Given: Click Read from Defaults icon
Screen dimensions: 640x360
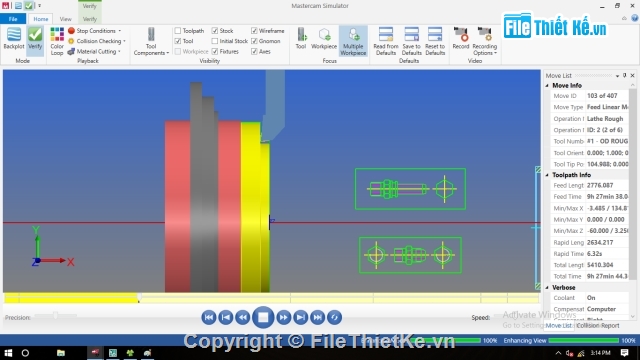Looking at the screenshot, I should click(x=385, y=41).
